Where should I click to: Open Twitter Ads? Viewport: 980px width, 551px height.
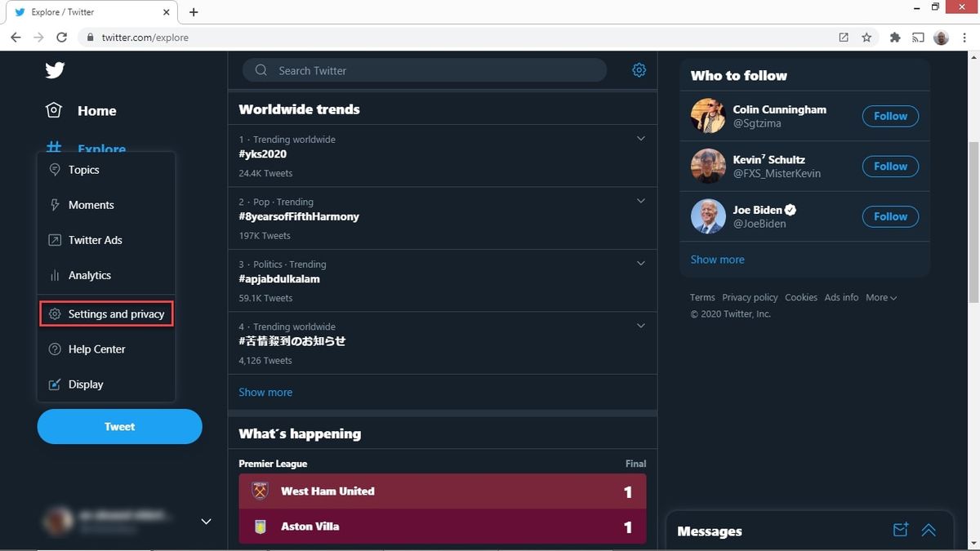click(94, 240)
